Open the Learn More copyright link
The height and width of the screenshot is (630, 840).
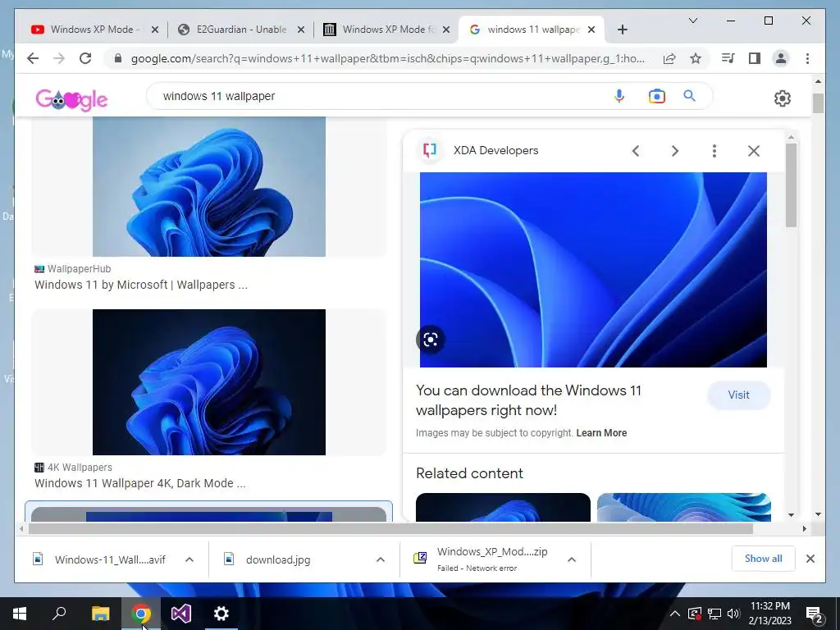[x=601, y=433]
